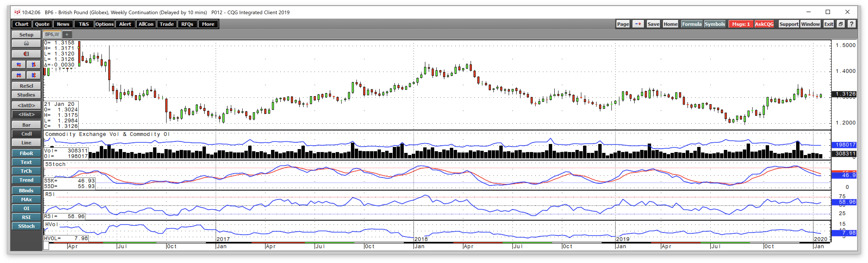Click the printer icon in the sidebar
868x263 pixels.
(26, 44)
